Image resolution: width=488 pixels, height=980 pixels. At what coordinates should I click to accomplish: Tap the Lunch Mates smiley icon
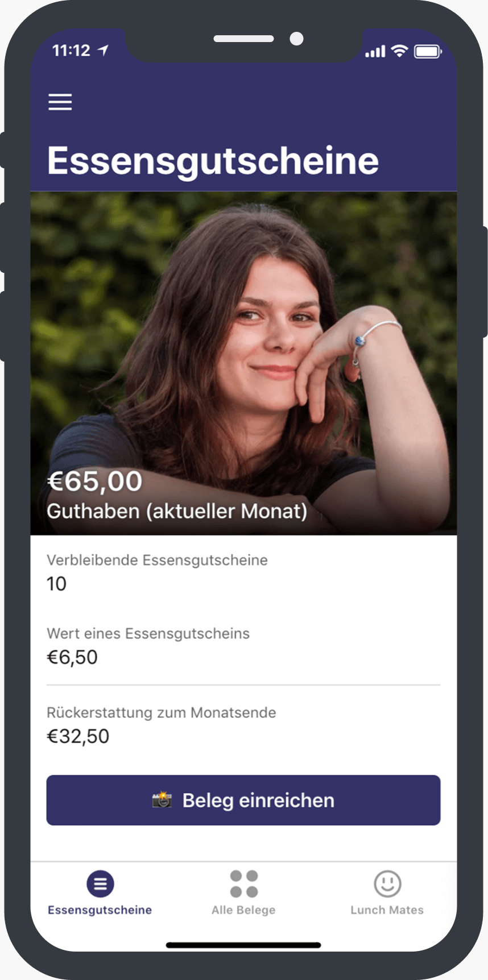point(387,884)
